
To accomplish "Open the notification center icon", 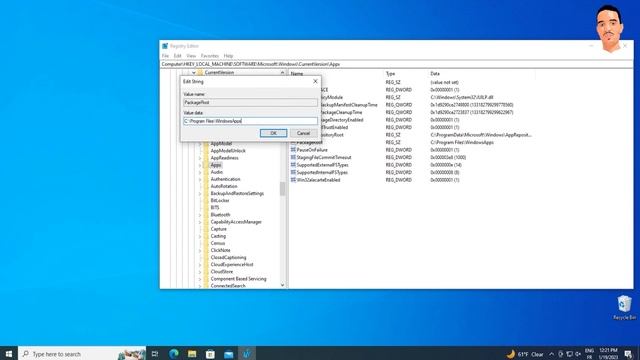I will tap(629, 354).
